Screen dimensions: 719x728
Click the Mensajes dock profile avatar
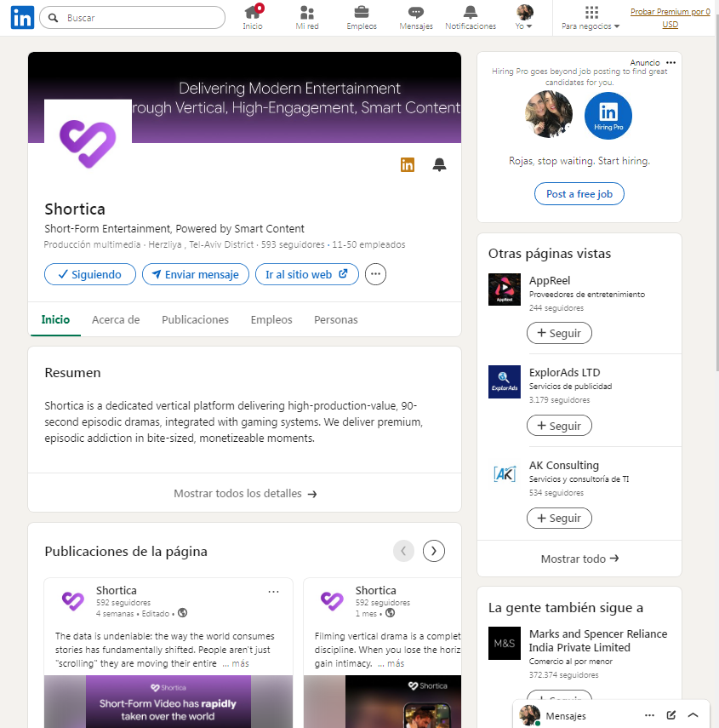(x=529, y=715)
